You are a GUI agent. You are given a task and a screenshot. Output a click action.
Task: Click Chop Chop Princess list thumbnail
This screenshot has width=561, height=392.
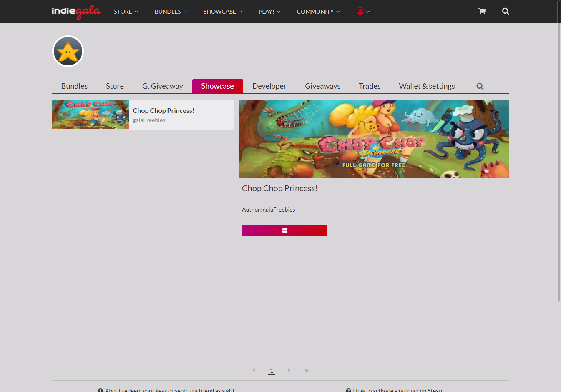(91, 115)
